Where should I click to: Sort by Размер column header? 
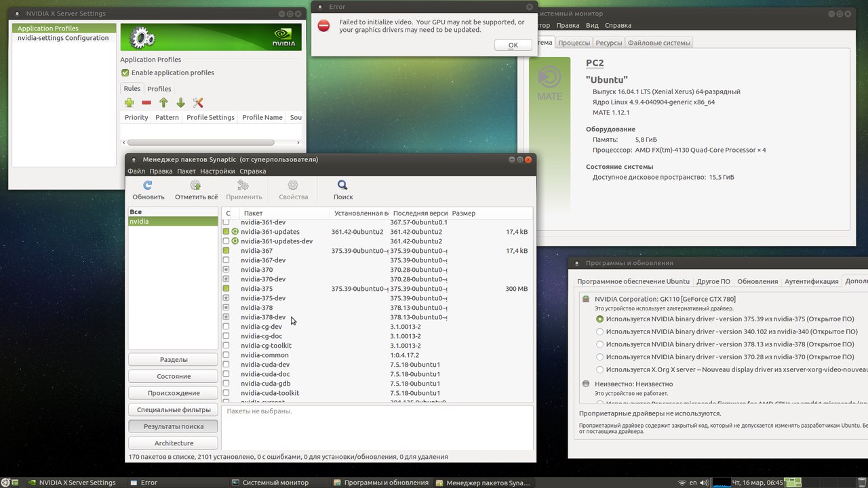click(x=490, y=213)
